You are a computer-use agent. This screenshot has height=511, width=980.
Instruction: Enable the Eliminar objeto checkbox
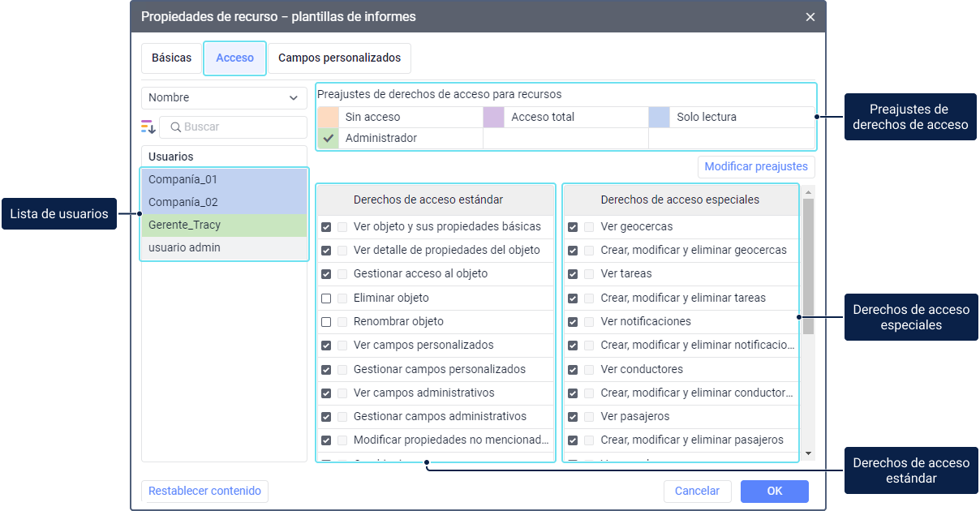(x=326, y=298)
